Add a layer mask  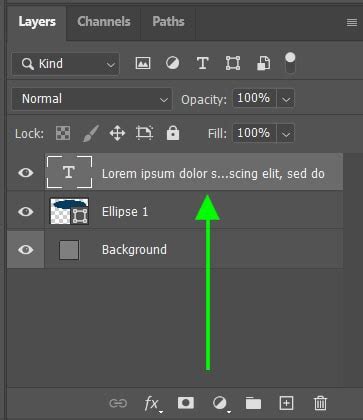pos(186,403)
